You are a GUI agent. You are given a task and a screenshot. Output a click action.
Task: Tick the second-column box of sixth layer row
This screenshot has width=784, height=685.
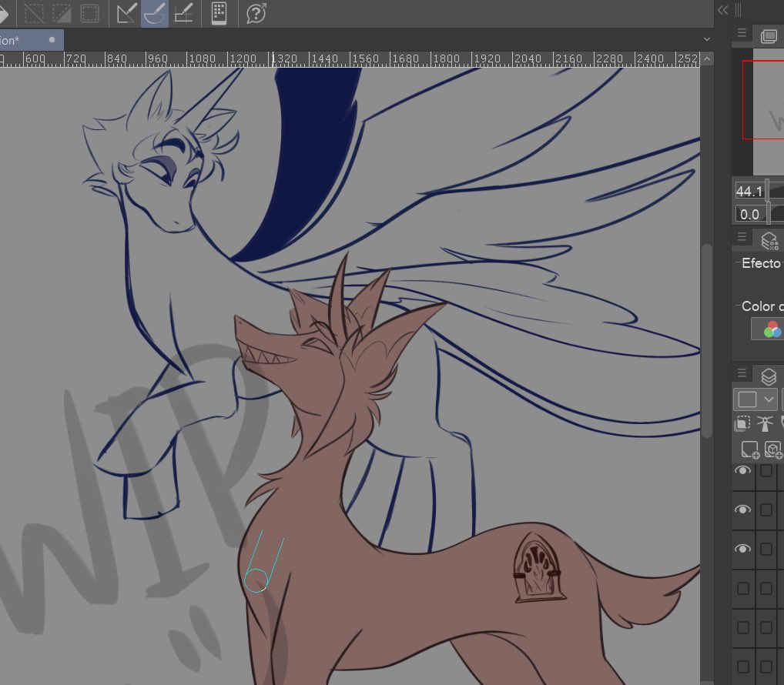pos(766,667)
